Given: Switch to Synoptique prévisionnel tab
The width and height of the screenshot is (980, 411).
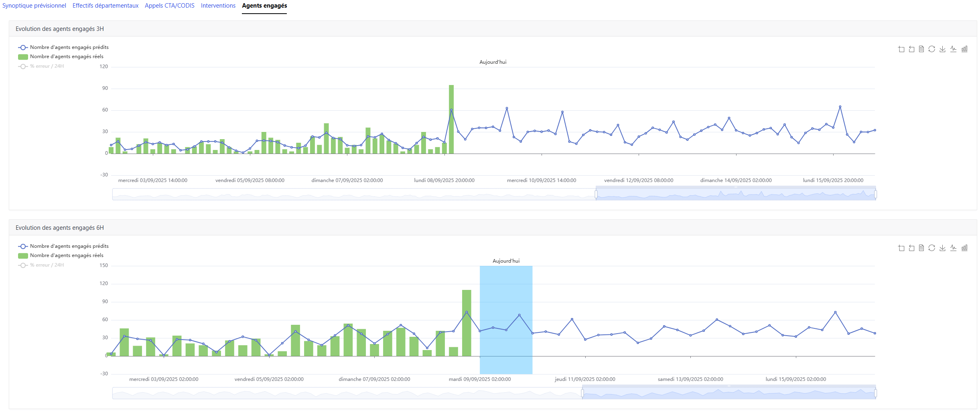Looking at the screenshot, I should [x=34, y=6].
